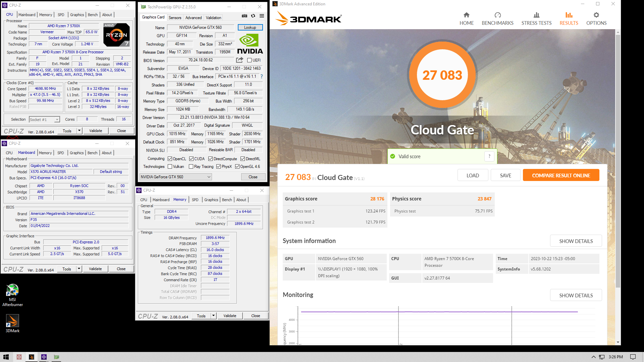The width and height of the screenshot is (644, 362).
Task: Show hidden system tray icons
Action: tap(593, 357)
